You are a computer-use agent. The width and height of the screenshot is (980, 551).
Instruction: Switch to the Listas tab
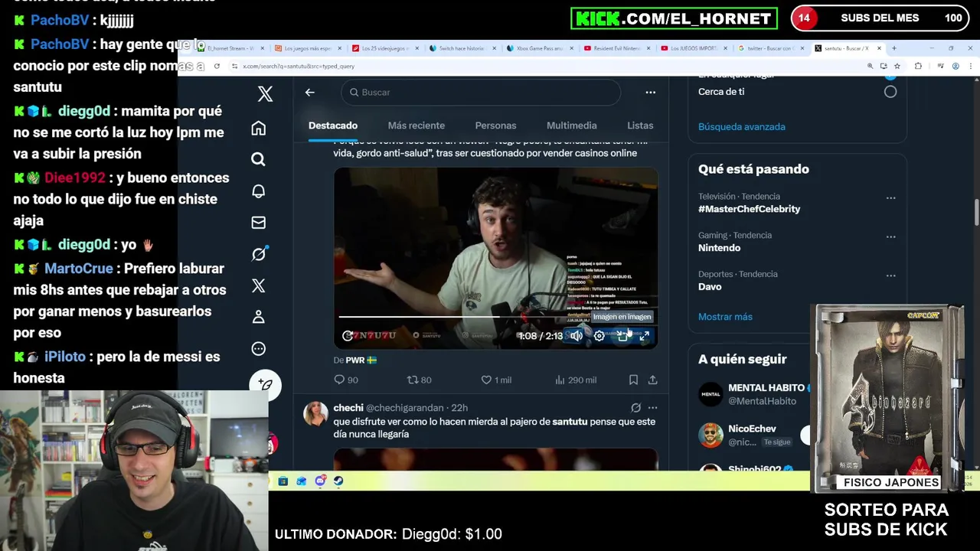click(x=640, y=126)
